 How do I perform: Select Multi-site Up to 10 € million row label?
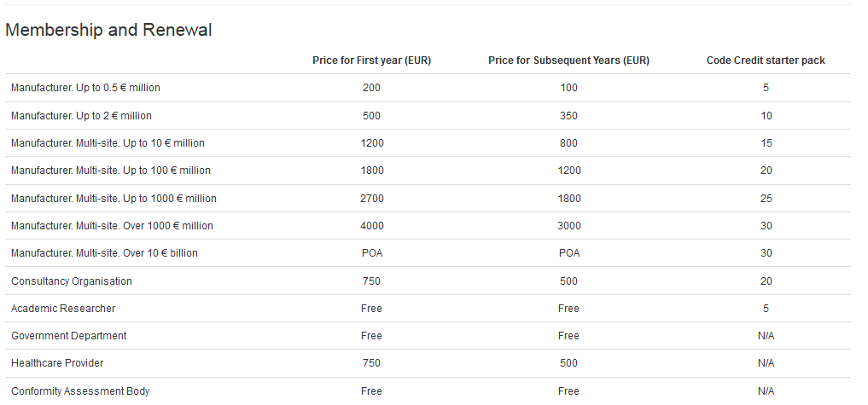tap(108, 143)
